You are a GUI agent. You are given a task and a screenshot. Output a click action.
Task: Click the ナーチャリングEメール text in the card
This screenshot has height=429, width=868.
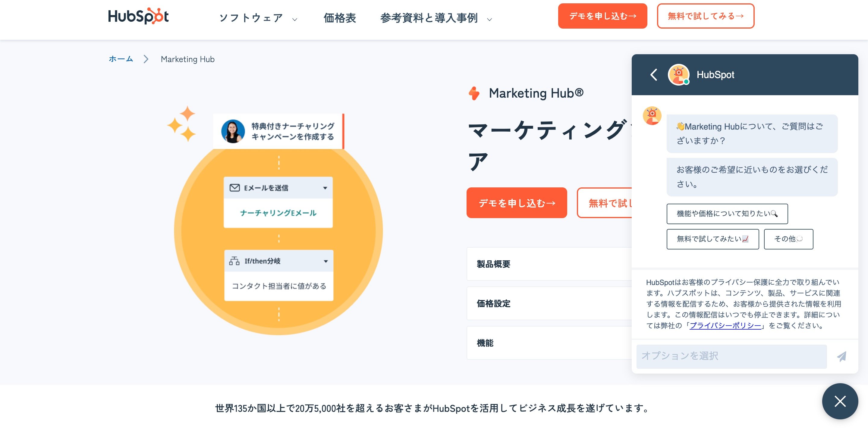point(278,213)
